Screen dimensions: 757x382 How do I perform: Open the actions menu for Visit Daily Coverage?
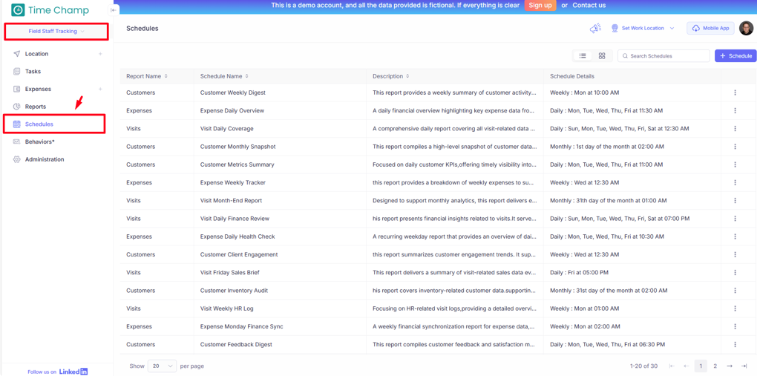[x=735, y=129]
